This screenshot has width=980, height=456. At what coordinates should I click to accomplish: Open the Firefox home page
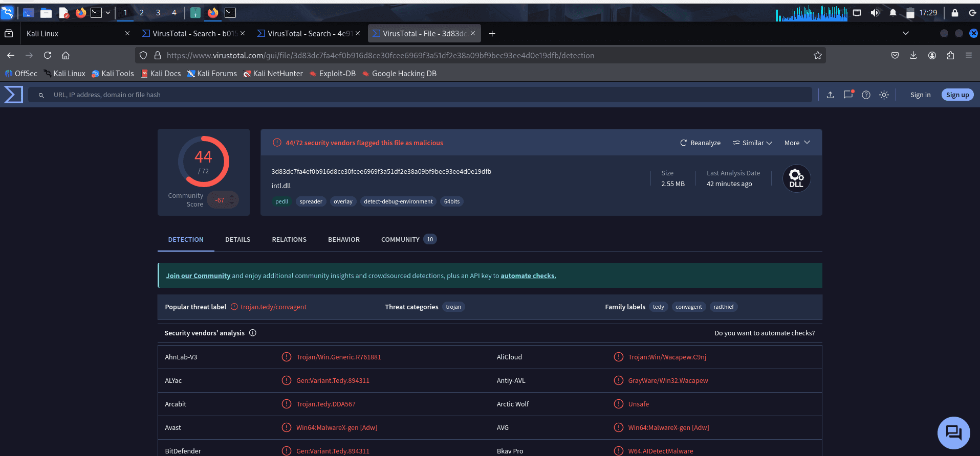pos(66,55)
